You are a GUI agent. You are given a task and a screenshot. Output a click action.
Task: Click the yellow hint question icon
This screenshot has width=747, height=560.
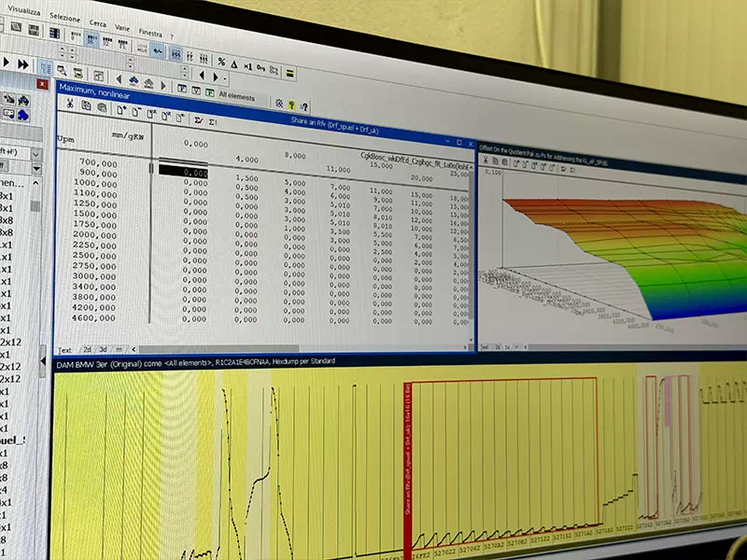pyautogui.click(x=291, y=105)
